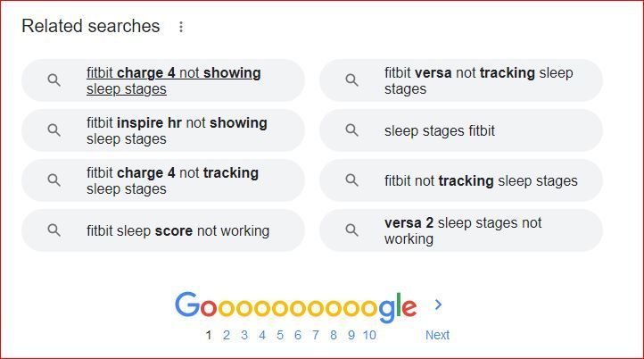Go to results page 8
644x359 pixels.
334,335
